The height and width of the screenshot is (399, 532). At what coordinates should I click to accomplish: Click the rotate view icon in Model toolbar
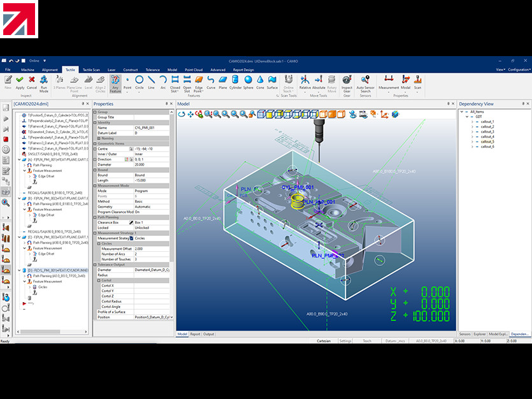tap(182, 114)
